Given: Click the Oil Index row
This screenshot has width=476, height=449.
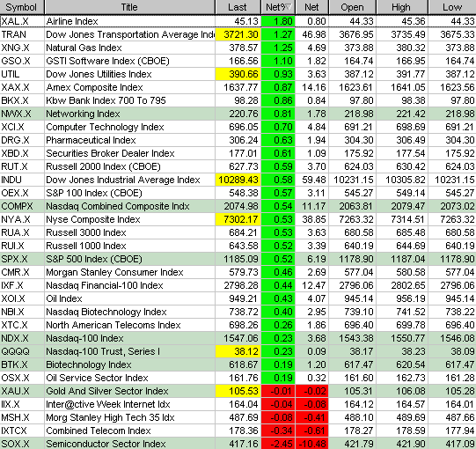Looking at the screenshot, I should [x=238, y=298].
